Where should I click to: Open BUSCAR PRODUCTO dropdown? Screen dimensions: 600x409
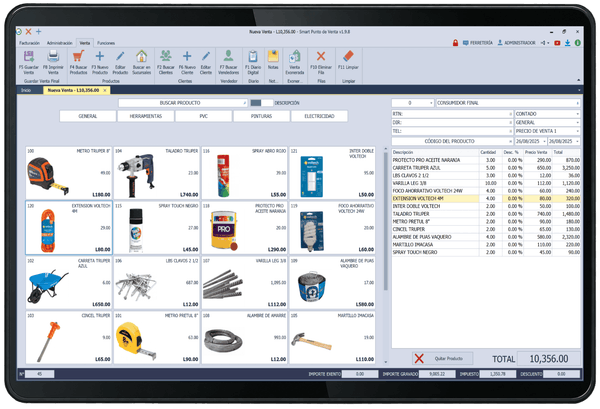[x=245, y=103]
